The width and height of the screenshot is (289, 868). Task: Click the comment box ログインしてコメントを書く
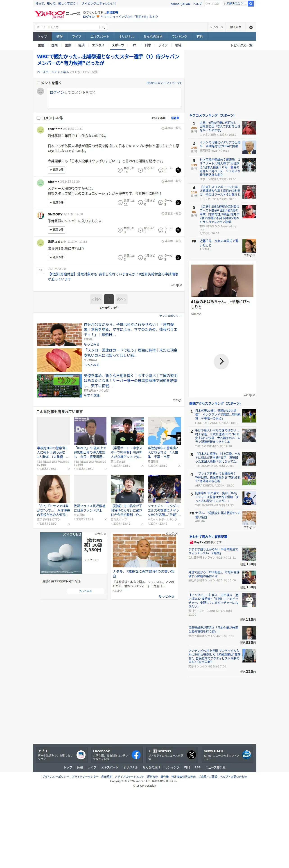[x=114, y=98]
